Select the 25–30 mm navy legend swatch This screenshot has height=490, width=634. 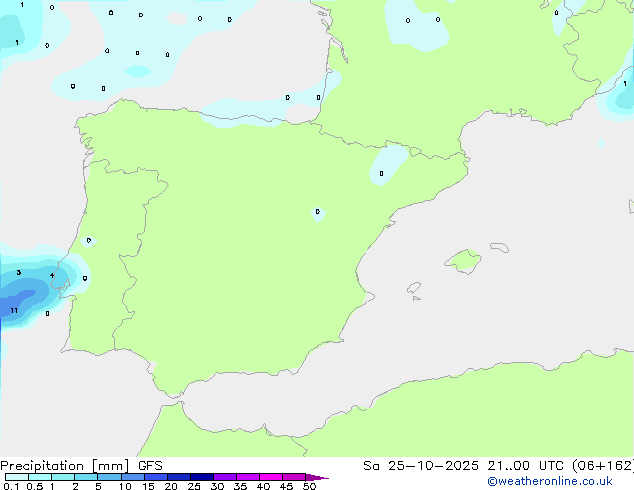(202, 477)
